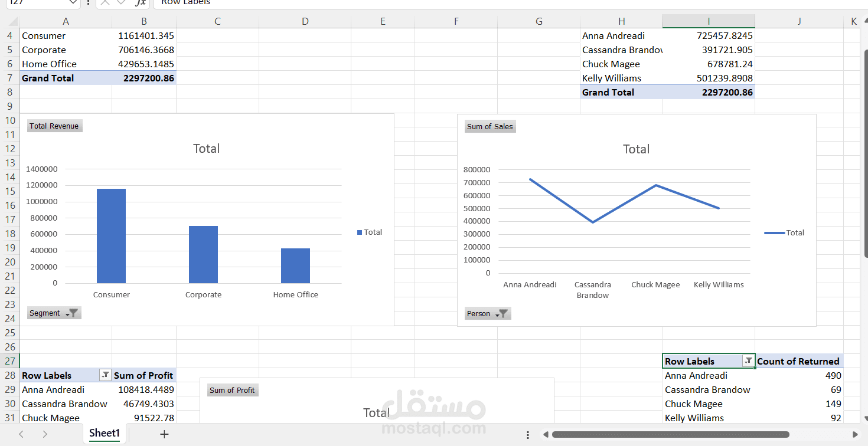Open the sheet options ellipsis menu
Image resolution: width=868 pixels, height=446 pixels.
527,434
